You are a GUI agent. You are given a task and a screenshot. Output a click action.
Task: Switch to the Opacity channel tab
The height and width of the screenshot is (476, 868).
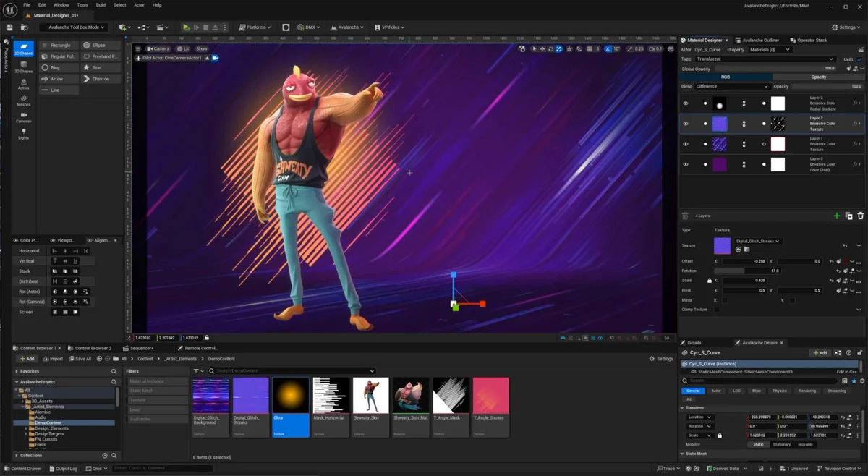coord(818,77)
